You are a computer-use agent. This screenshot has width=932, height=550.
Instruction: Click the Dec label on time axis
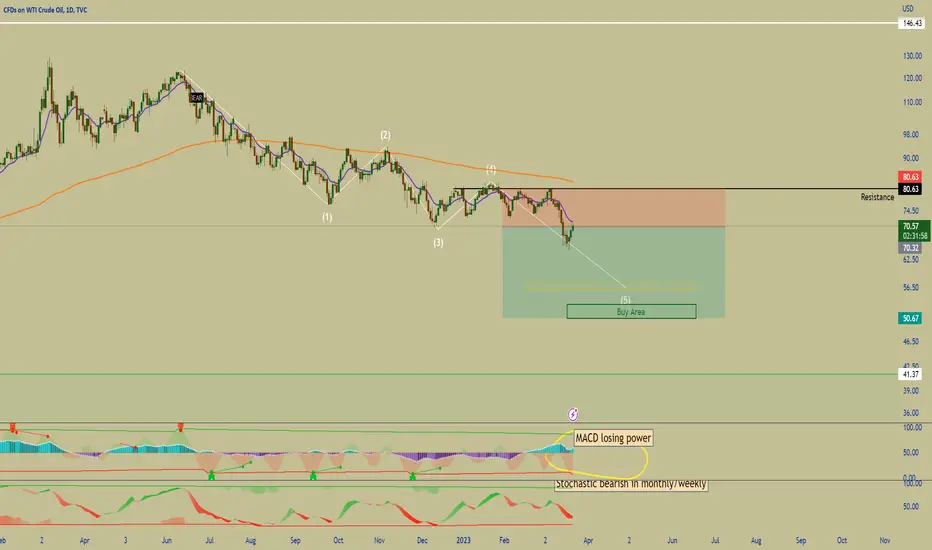click(422, 540)
